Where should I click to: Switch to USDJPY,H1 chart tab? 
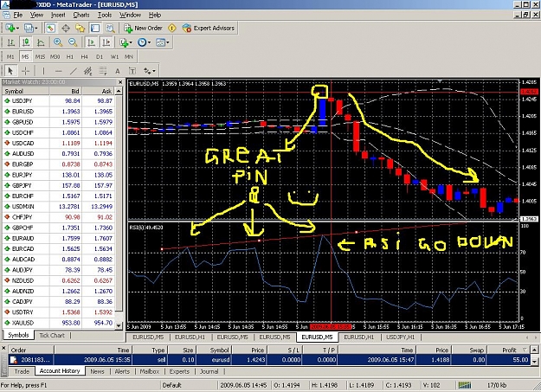[400, 337]
